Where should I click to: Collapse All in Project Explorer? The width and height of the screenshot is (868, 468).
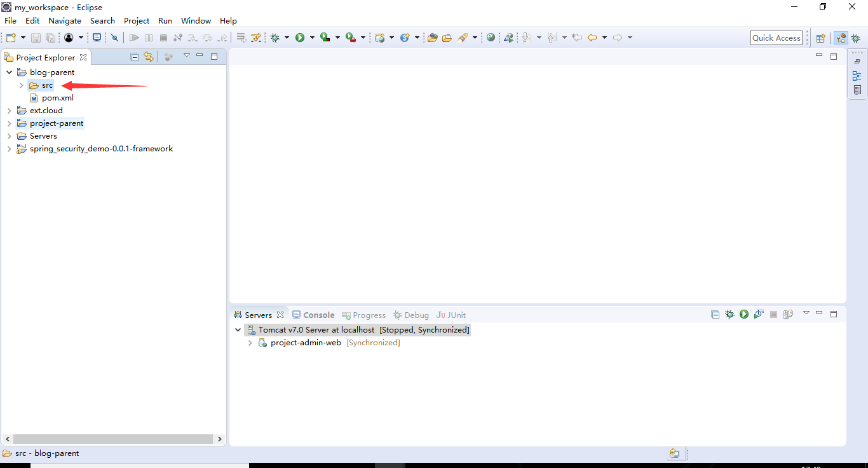pos(135,57)
